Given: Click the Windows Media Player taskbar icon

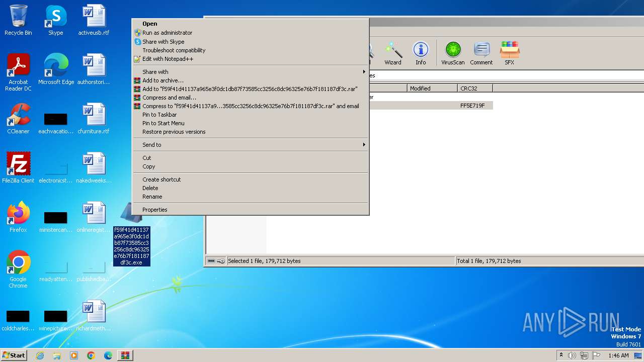Looking at the screenshot, I should point(74,355).
